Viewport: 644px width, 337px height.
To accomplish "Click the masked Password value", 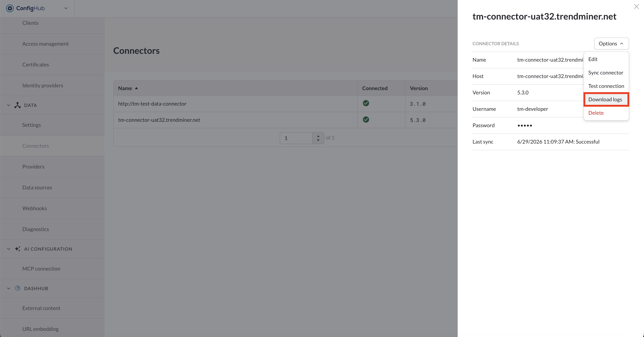I will tap(525, 125).
